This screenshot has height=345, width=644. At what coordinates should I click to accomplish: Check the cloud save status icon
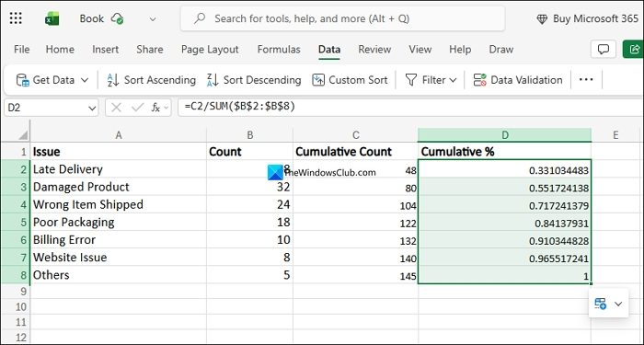tap(118, 18)
